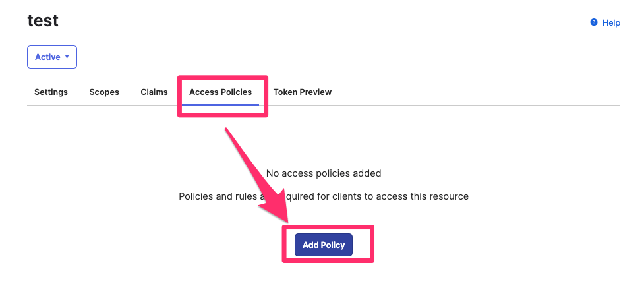Click the blue question mark Help icon
Image resolution: width=644 pixels, height=298 pixels.
pos(593,22)
